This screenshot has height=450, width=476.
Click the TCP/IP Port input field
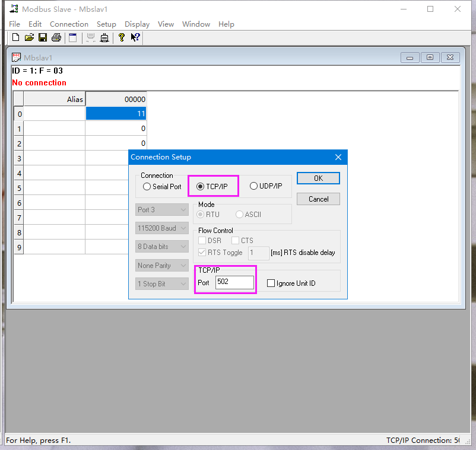[234, 283]
